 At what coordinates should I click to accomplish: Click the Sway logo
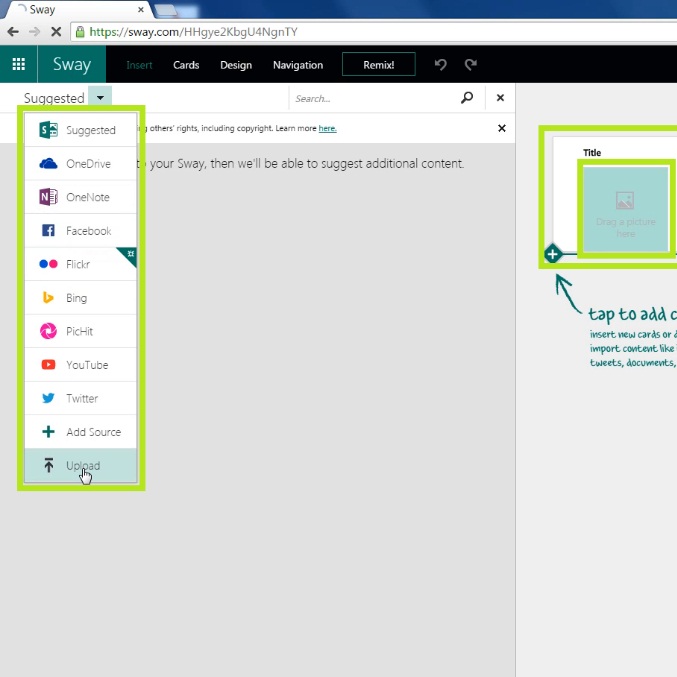[72, 64]
